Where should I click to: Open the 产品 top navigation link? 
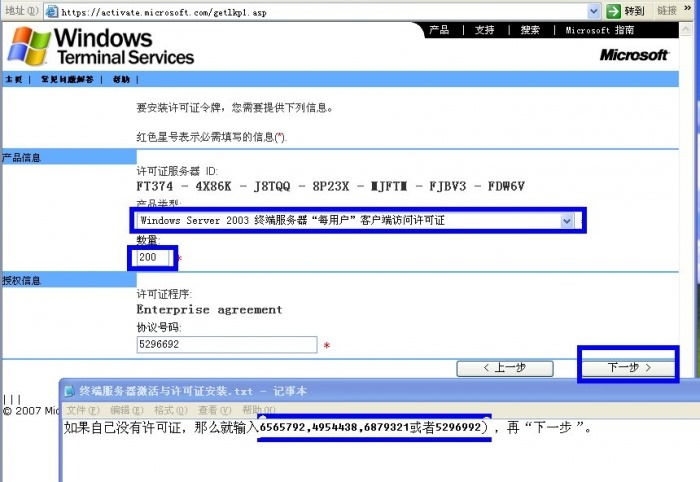(x=439, y=30)
